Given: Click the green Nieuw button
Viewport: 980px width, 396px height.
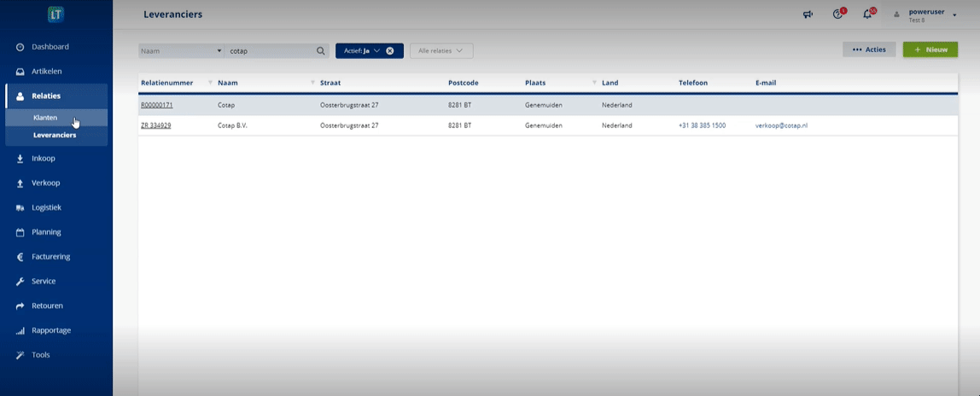Looking at the screenshot, I should [930, 49].
